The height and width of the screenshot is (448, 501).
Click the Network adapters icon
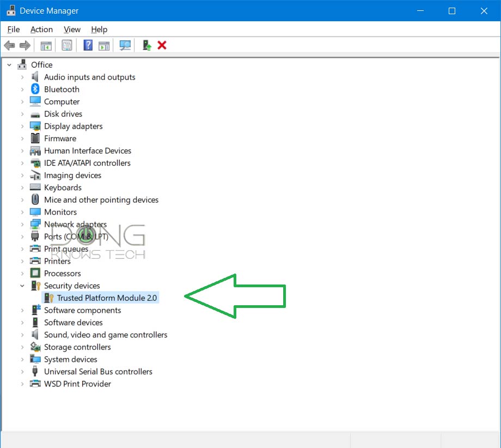35,224
